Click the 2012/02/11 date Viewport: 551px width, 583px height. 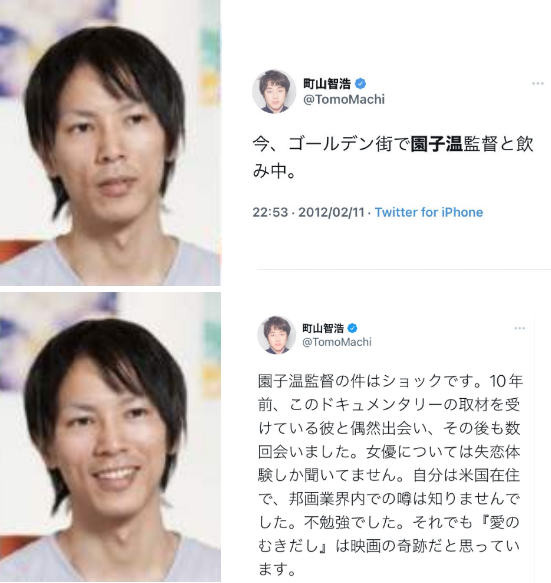331,212
